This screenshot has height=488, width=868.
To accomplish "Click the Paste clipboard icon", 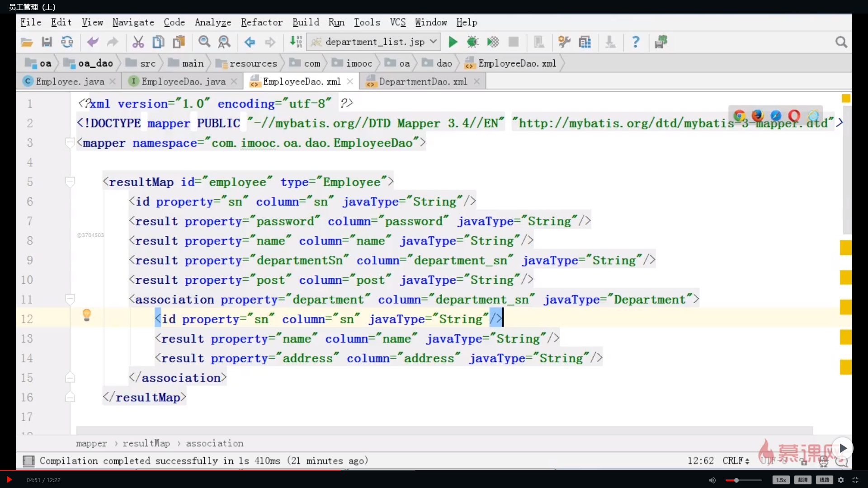I will pyautogui.click(x=179, y=42).
